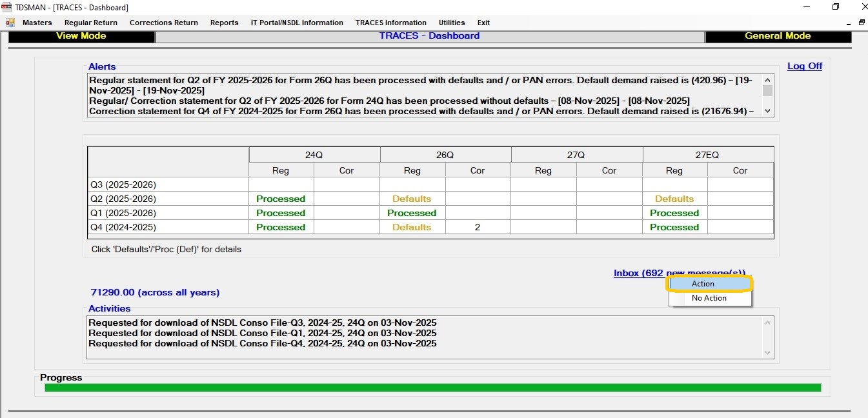Click the child window icon beside Masters

click(x=10, y=23)
